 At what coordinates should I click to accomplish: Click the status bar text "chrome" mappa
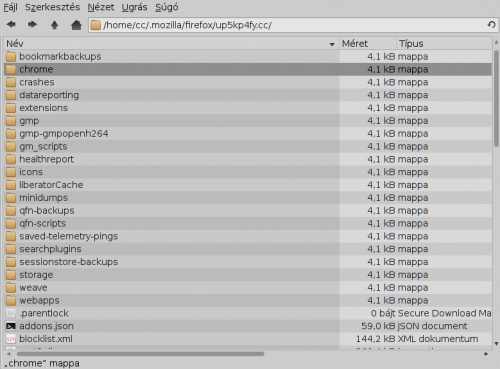(x=42, y=363)
